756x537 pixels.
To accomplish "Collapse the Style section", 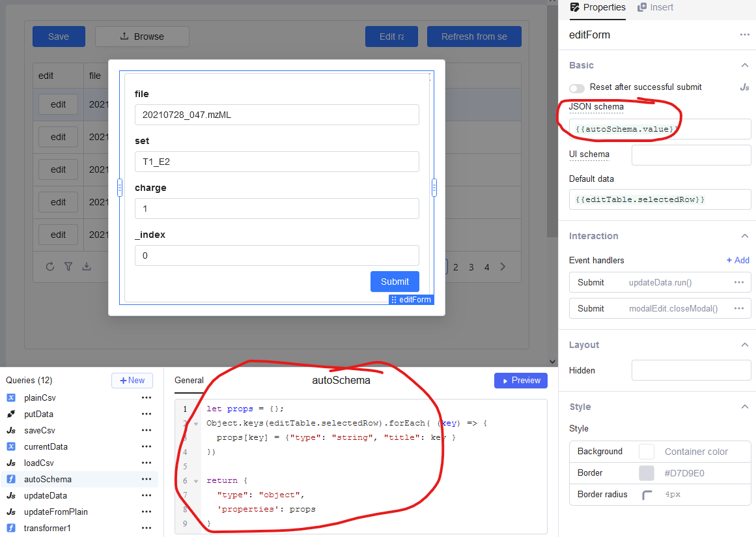I will [746, 406].
